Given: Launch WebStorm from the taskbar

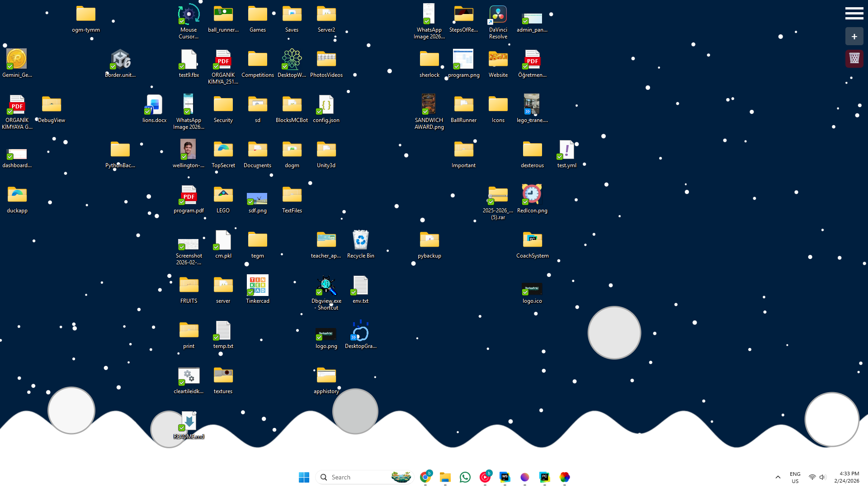Looking at the screenshot, I should [505, 477].
